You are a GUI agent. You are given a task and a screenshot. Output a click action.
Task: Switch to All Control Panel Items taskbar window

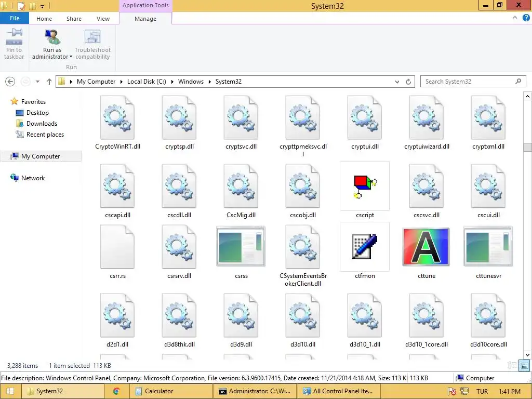click(339, 391)
